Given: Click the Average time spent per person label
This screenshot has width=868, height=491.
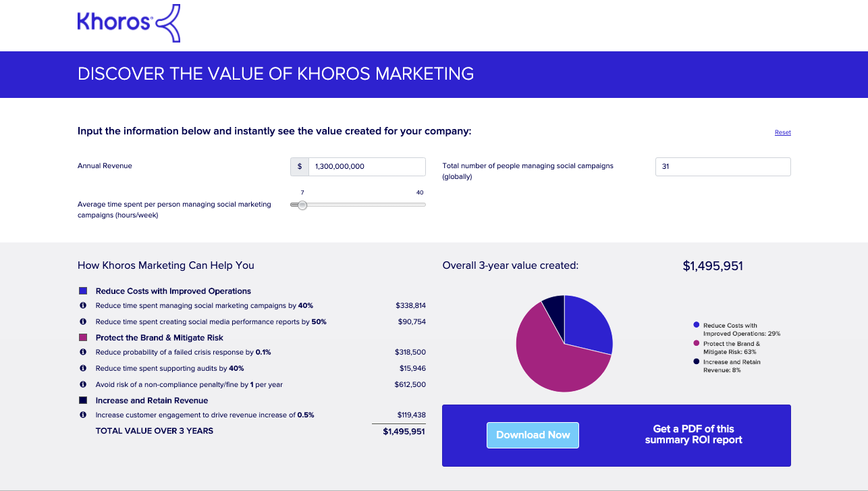Looking at the screenshot, I should (174, 209).
